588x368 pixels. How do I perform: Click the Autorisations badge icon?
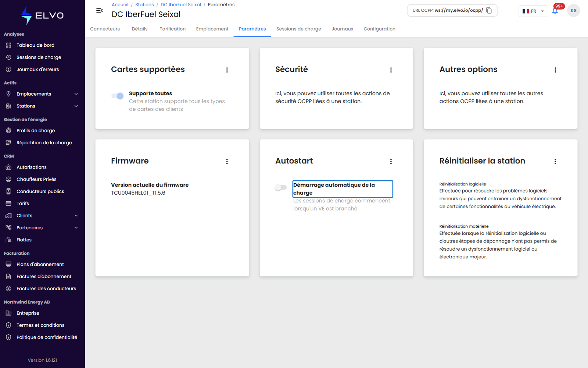pos(8,167)
